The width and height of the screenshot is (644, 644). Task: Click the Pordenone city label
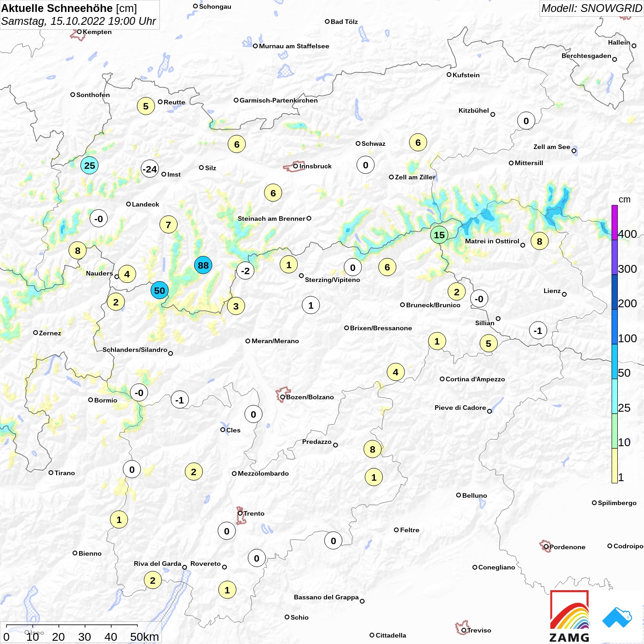[x=568, y=547]
